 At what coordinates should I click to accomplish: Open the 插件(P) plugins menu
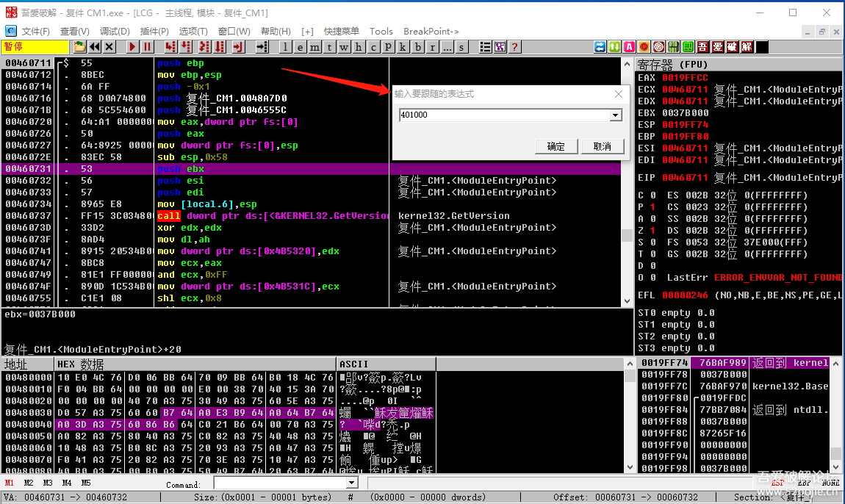tap(154, 31)
